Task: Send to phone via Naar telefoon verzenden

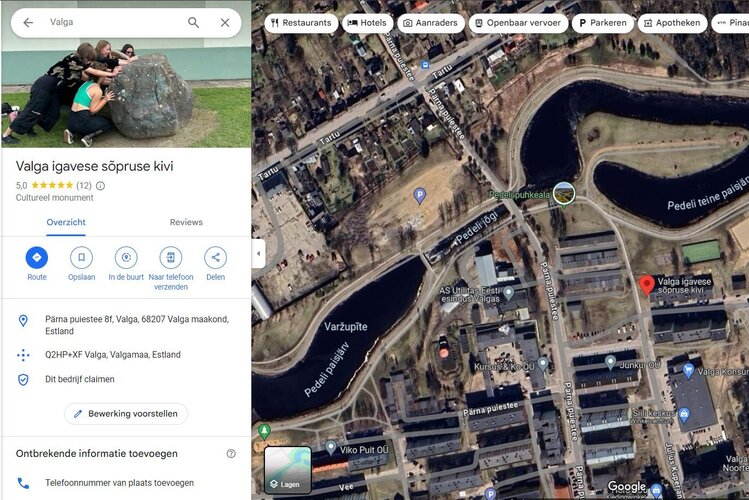Action: click(x=171, y=258)
